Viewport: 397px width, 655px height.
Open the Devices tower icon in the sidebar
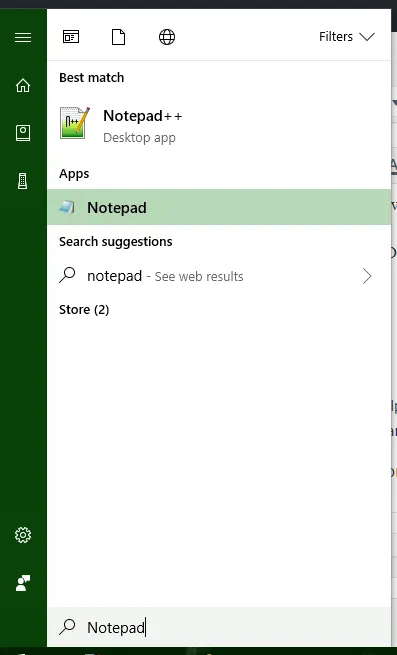23,181
